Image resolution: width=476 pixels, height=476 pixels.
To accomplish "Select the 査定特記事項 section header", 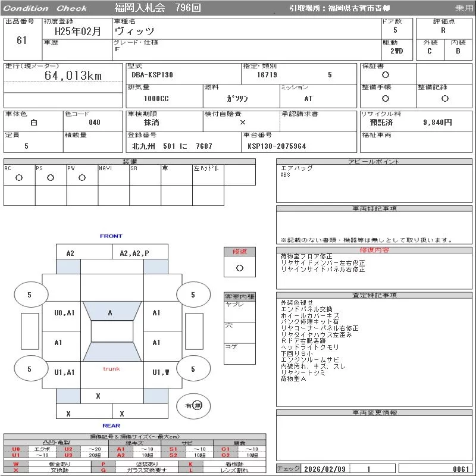I will click(x=375, y=295).
